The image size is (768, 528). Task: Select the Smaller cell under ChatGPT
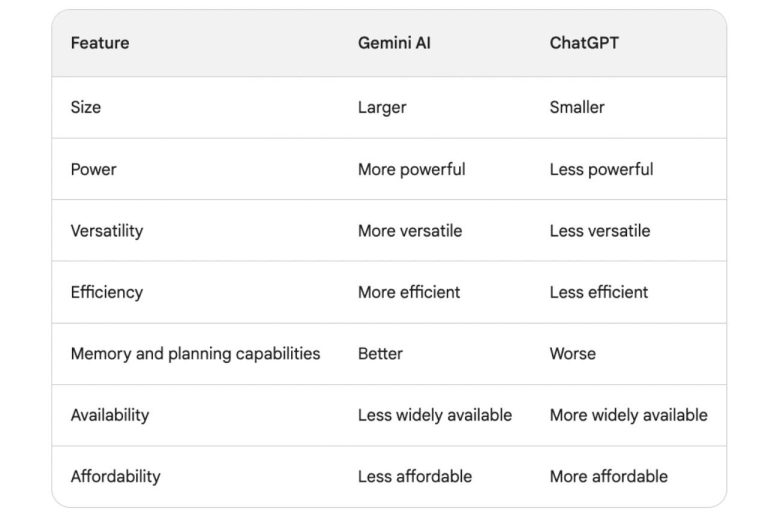click(x=577, y=107)
